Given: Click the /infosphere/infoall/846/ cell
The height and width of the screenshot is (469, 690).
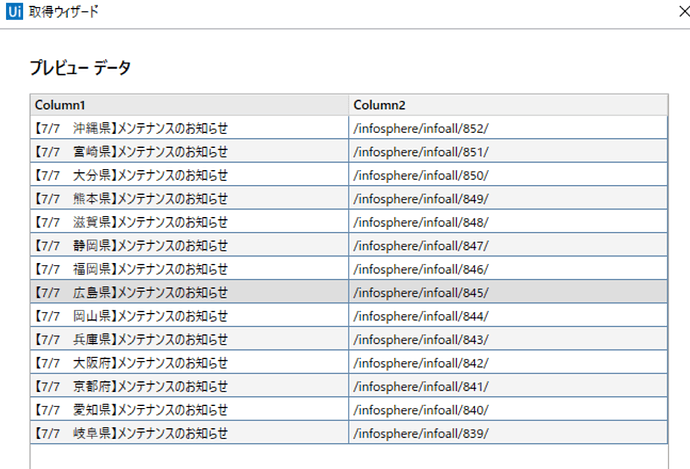Looking at the screenshot, I should [x=508, y=269].
